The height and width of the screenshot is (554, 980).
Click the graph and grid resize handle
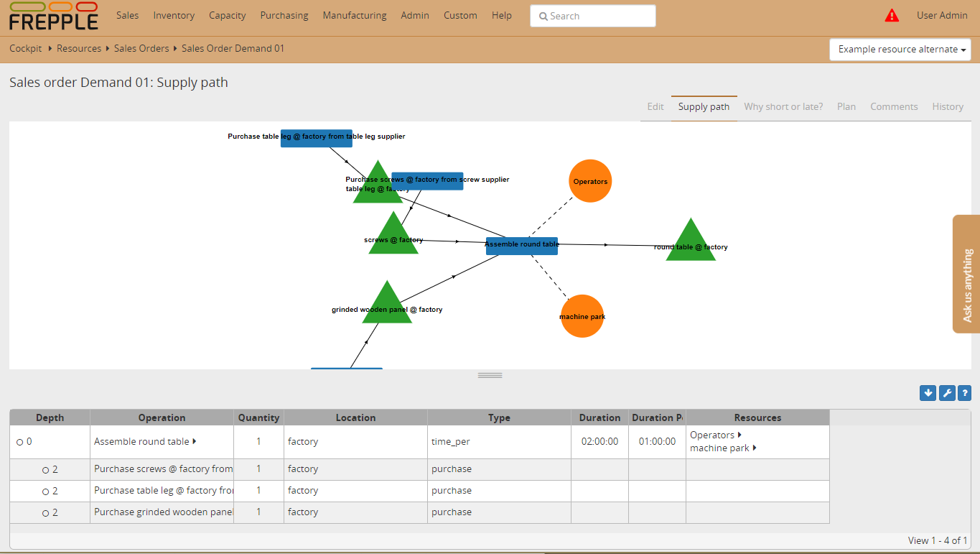click(490, 375)
